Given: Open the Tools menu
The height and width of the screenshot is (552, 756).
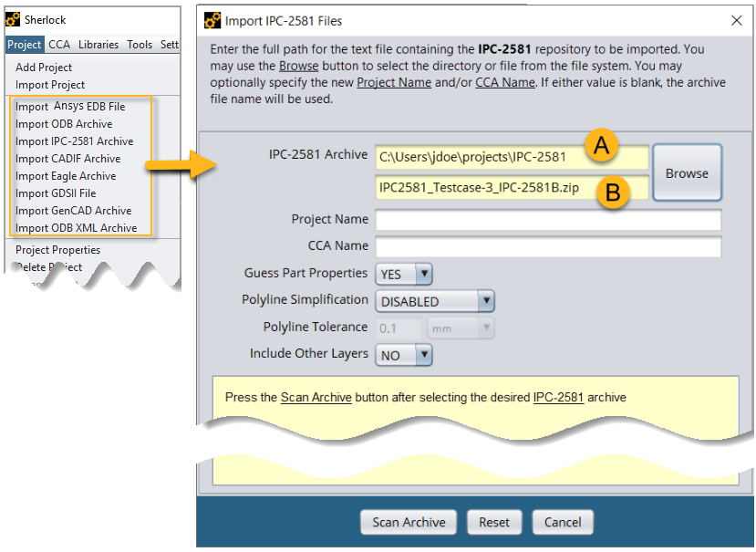Looking at the screenshot, I should point(140,45).
